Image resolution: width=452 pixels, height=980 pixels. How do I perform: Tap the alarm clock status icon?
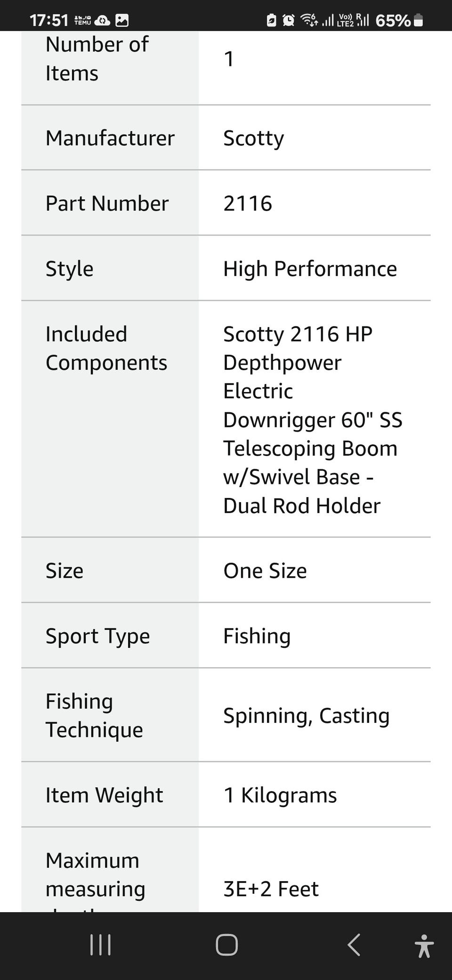pyautogui.click(x=288, y=20)
